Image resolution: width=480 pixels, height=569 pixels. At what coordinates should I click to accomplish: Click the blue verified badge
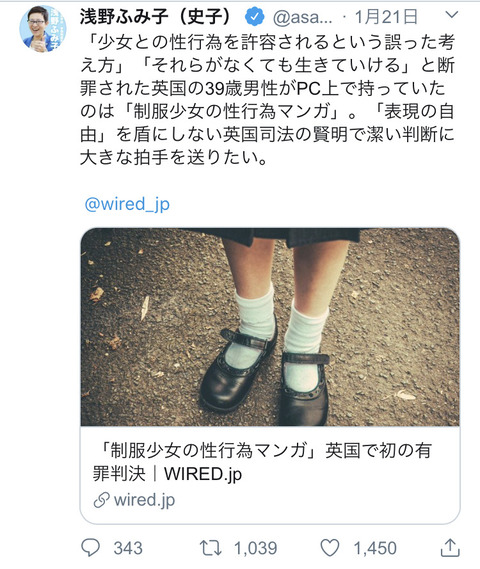coord(255,17)
